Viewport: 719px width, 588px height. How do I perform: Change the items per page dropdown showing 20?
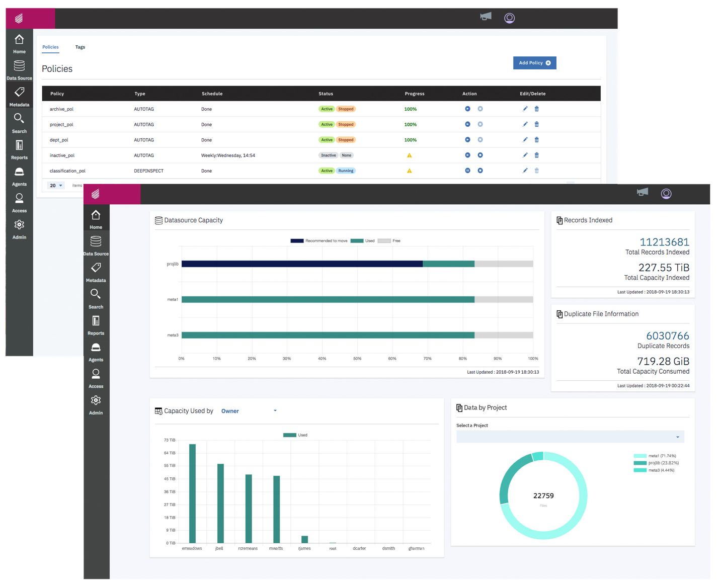[56, 186]
